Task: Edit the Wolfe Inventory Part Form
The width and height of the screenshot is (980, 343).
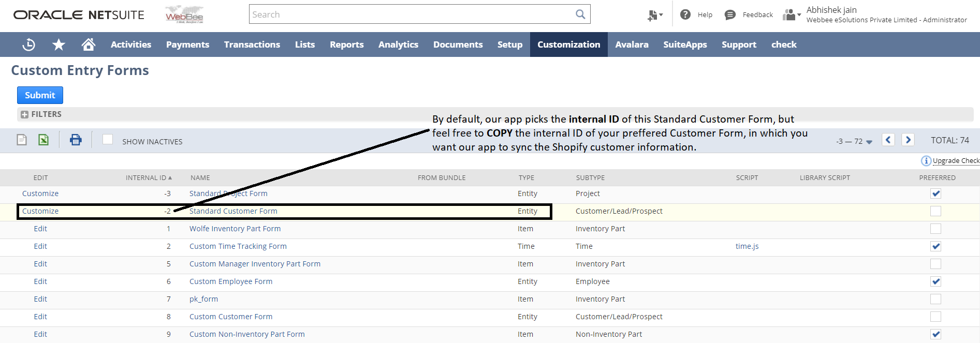Action: coord(40,229)
